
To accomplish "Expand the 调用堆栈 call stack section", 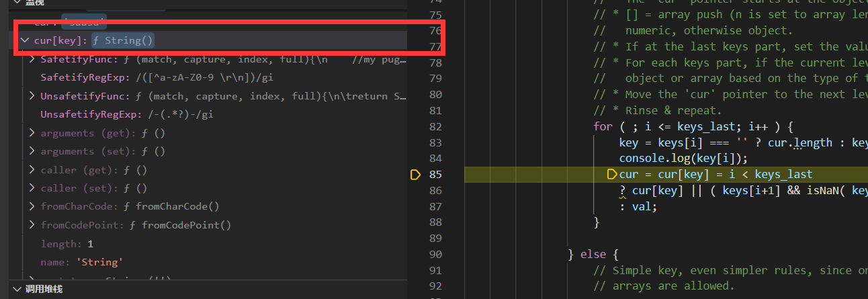I will [17, 289].
